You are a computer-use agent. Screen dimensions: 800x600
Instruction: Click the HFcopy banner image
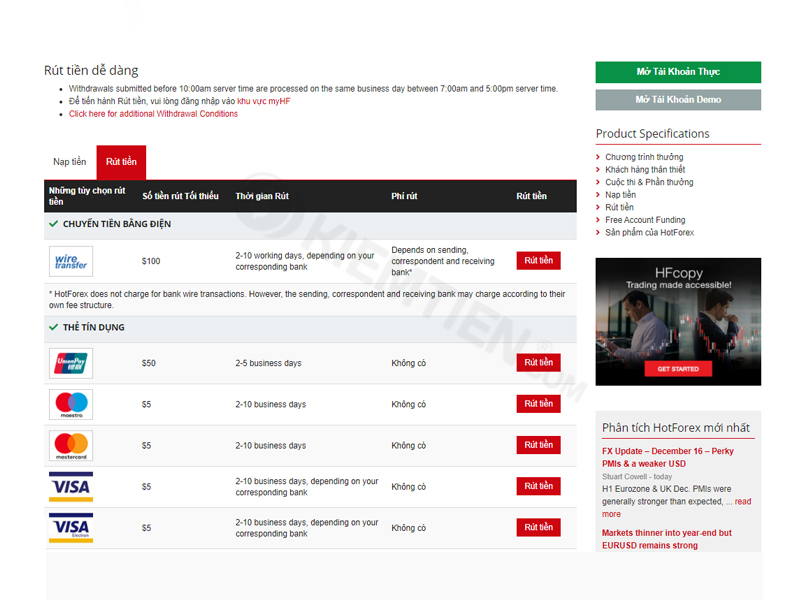click(678, 321)
